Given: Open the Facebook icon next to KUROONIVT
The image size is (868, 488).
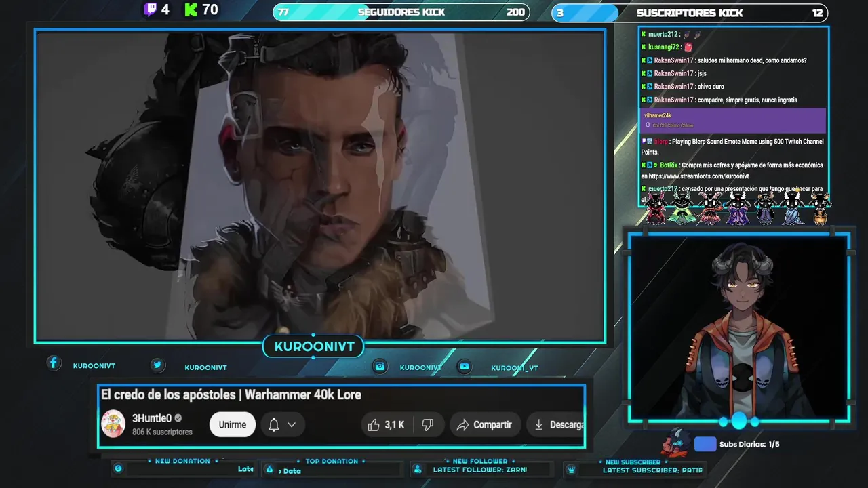Looking at the screenshot, I should click(54, 363).
